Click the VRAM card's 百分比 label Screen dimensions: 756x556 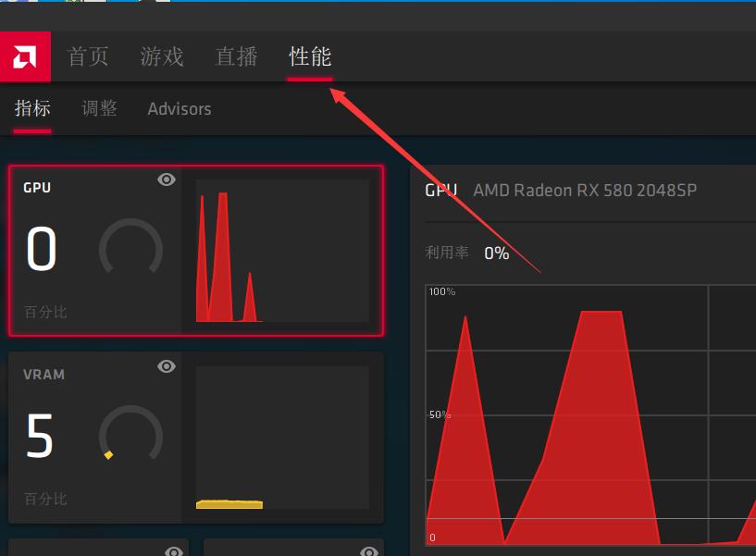click(x=45, y=499)
